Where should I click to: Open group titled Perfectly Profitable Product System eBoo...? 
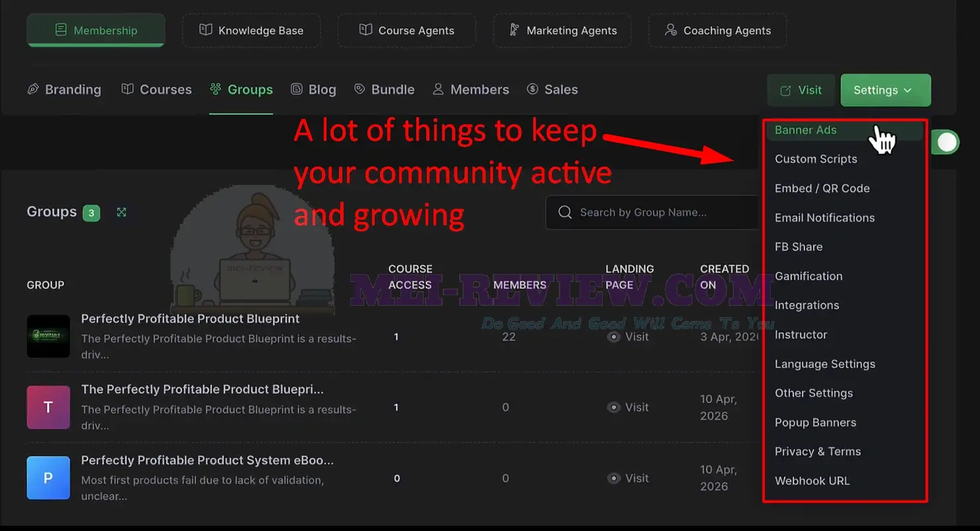207,460
